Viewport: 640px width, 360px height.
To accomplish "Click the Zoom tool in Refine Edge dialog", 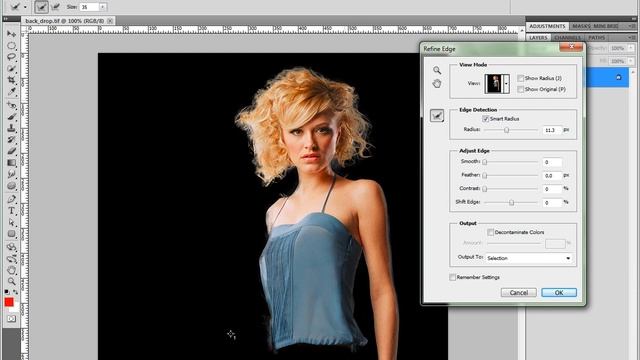I will (x=437, y=70).
